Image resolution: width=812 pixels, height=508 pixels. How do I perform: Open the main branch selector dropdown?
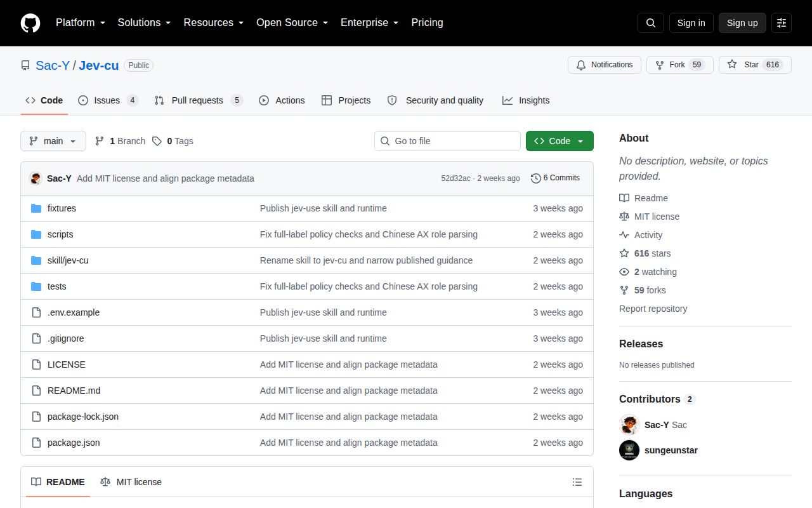tap(53, 141)
